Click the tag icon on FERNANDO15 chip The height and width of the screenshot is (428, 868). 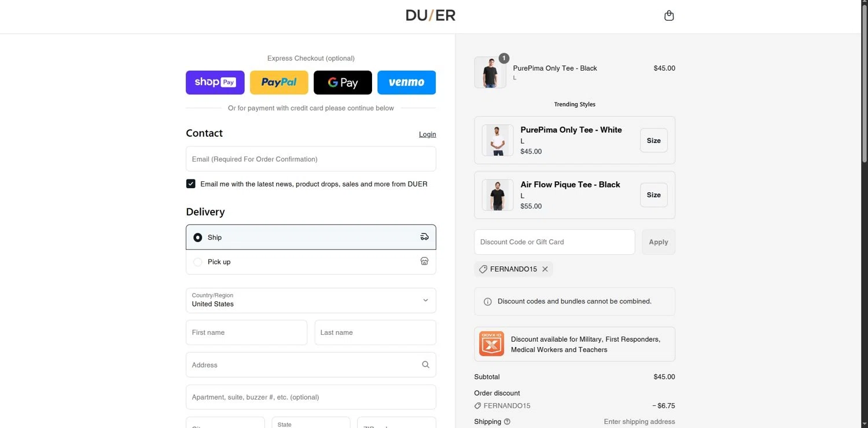pyautogui.click(x=483, y=269)
